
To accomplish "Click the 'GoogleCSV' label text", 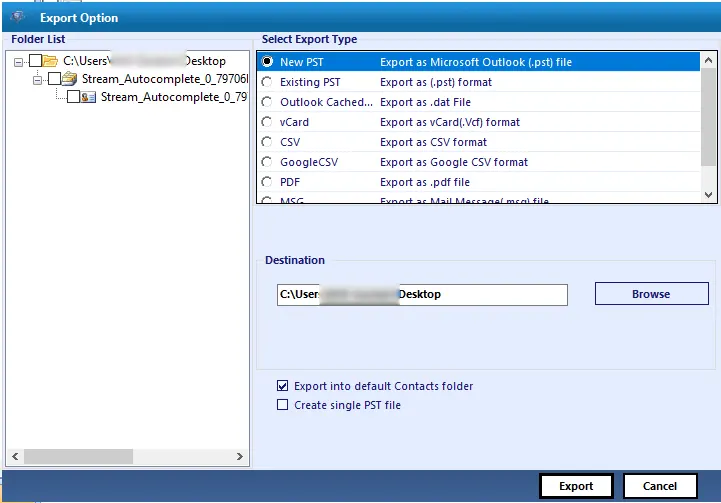I will tap(309, 162).
